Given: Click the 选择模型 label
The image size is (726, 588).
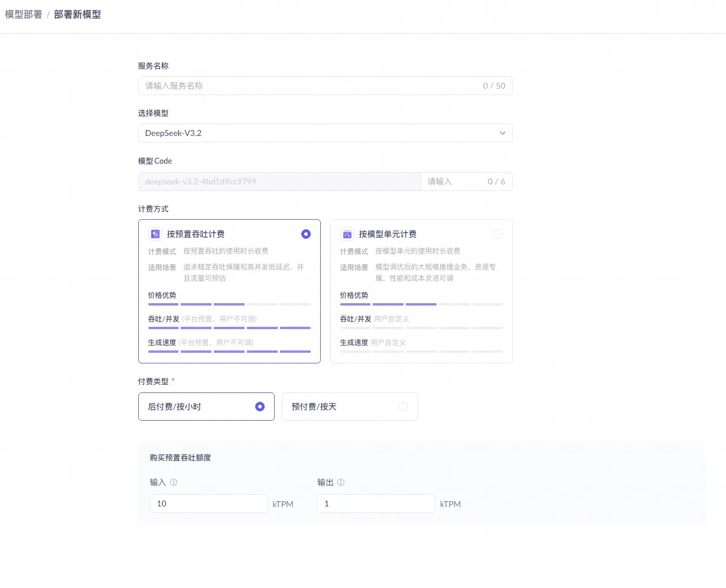Looking at the screenshot, I should coord(154,113).
